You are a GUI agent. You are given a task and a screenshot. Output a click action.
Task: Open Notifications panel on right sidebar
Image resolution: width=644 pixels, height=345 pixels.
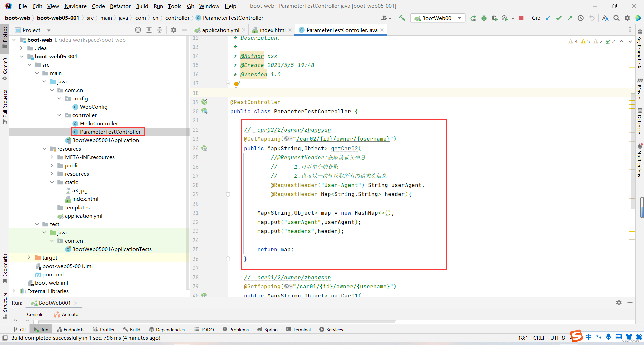tap(640, 160)
